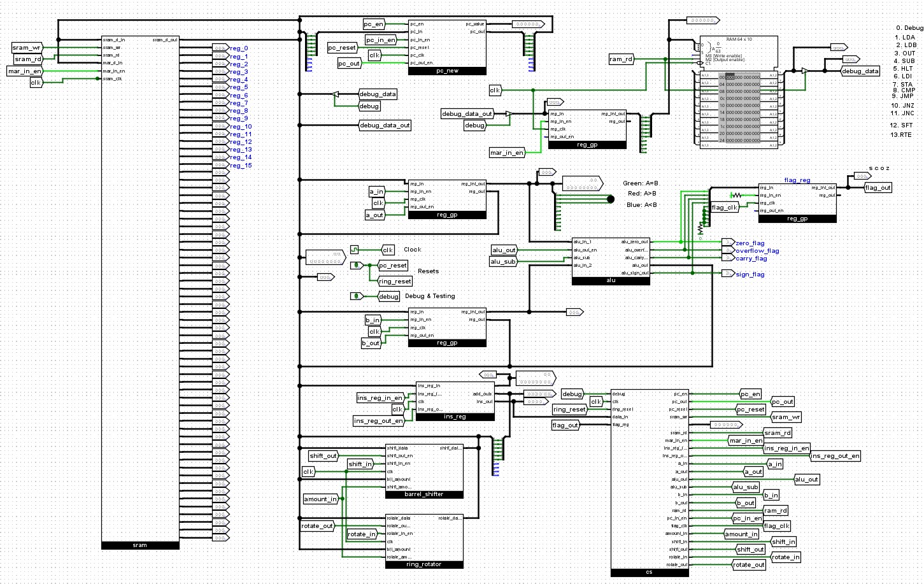This screenshot has height=584, width=924.
Task: Click the ram_rd tunnel wired to the RAM
Action: [x=622, y=59]
